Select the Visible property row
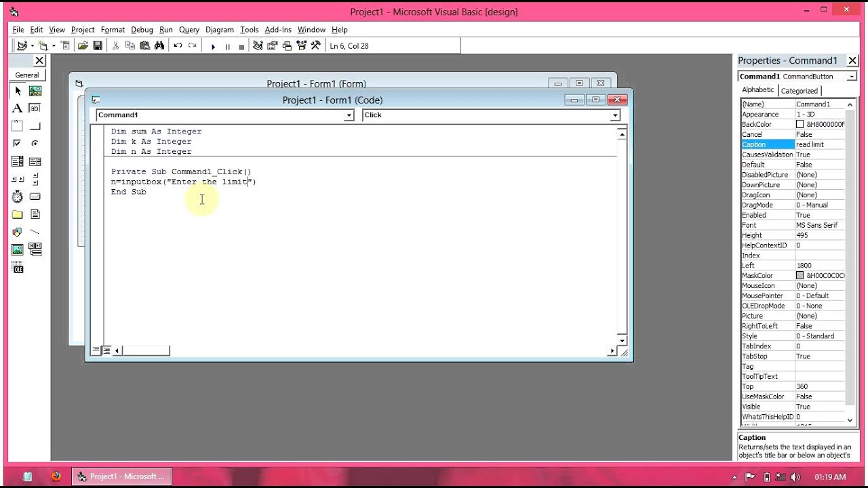This screenshot has height=488, width=868. coord(793,407)
